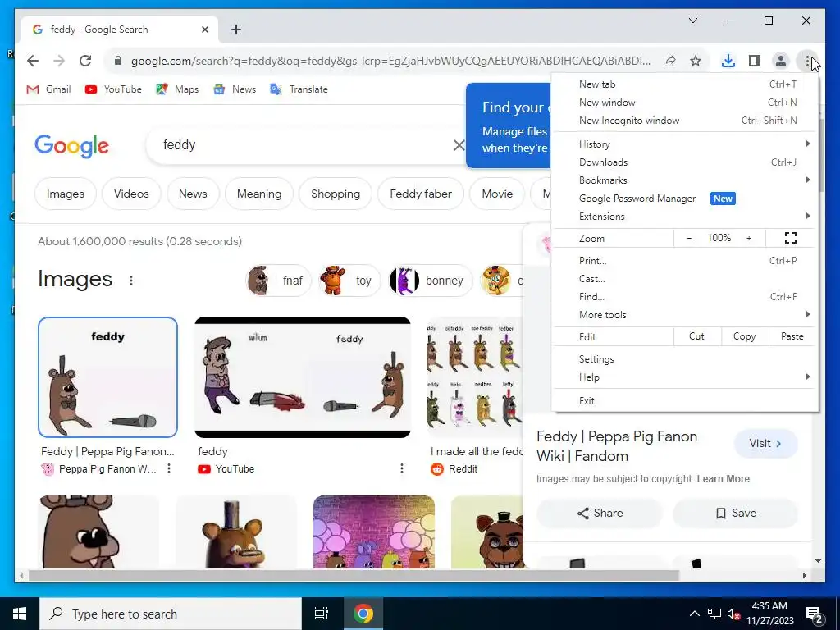The height and width of the screenshot is (630, 840).
Task: Expand the Extensions submenu
Action: click(685, 217)
